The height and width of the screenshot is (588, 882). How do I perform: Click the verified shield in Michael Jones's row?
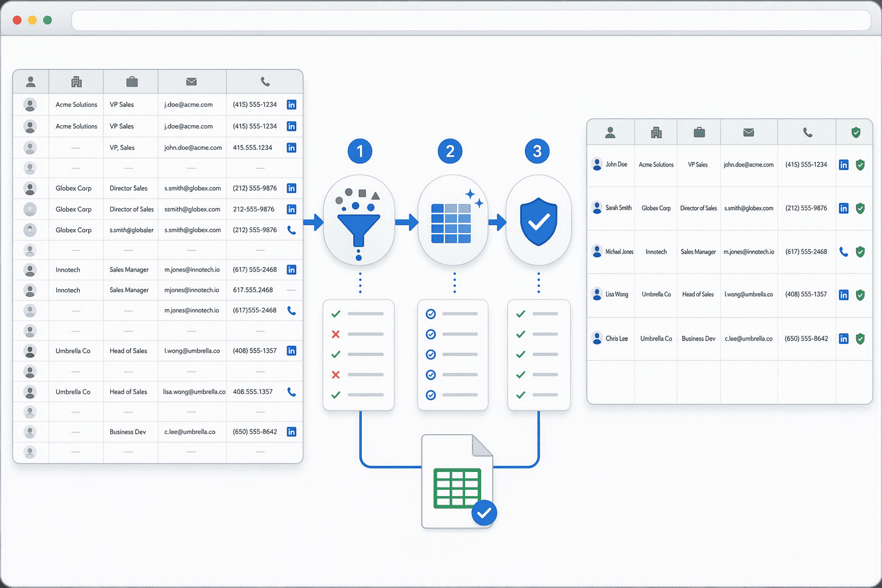click(860, 252)
